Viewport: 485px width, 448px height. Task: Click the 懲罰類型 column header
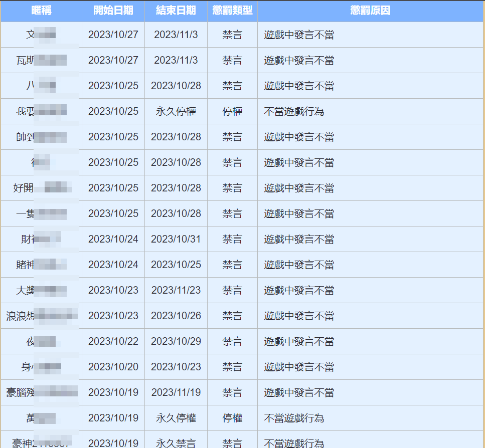pyautogui.click(x=232, y=11)
